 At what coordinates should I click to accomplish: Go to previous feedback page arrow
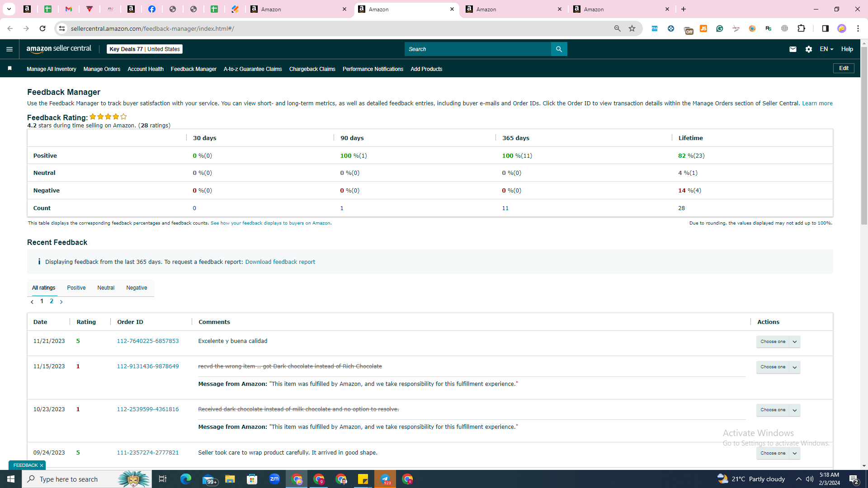(x=32, y=302)
